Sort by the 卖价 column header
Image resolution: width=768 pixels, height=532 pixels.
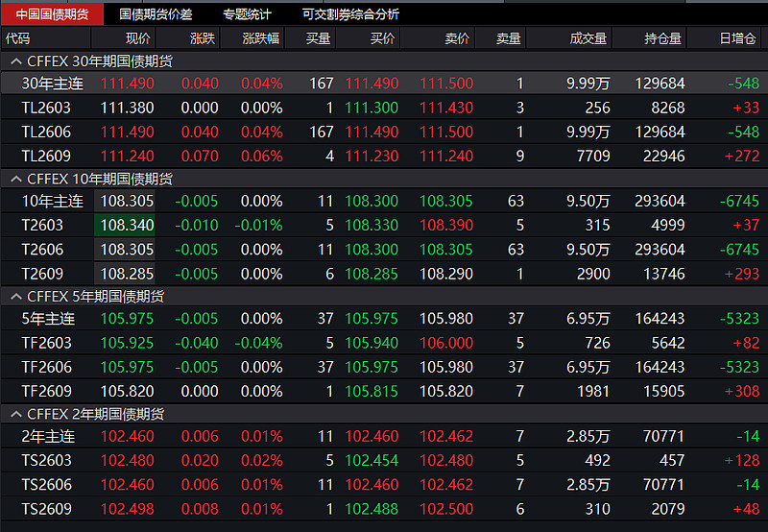coord(438,38)
